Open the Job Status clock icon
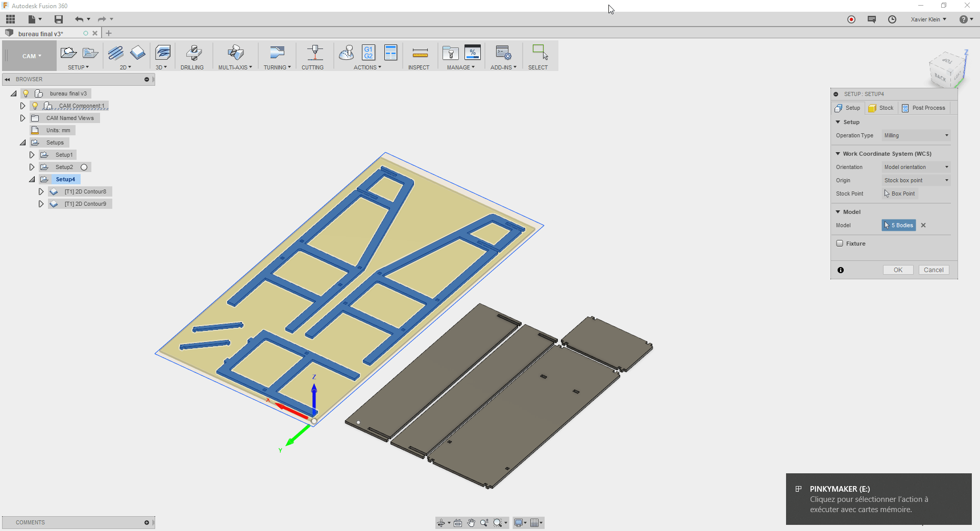980x531 pixels. [x=892, y=19]
